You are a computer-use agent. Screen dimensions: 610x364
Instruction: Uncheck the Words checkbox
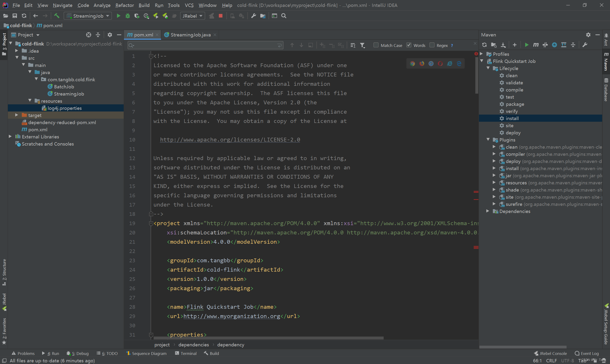[x=409, y=45]
